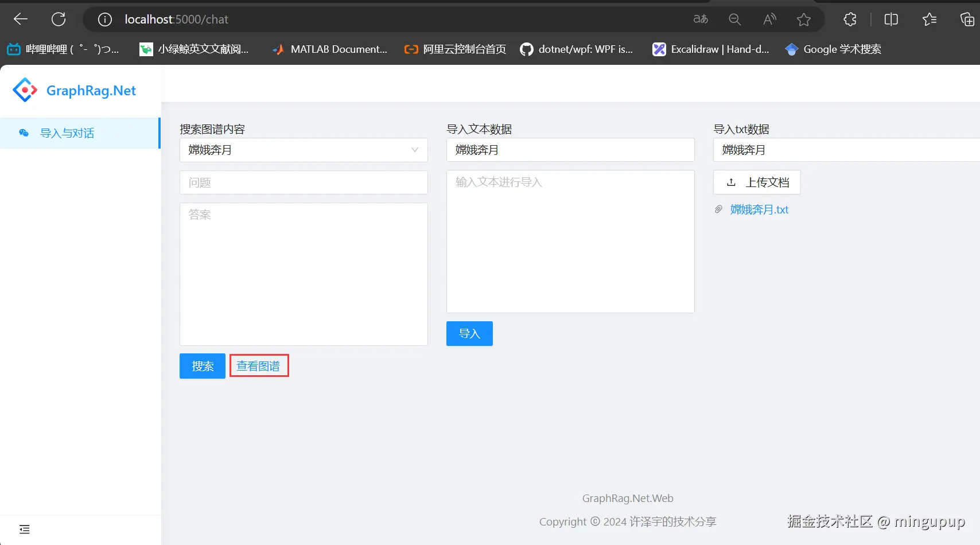Select the 导入与对话 sidebar menu item

80,133
